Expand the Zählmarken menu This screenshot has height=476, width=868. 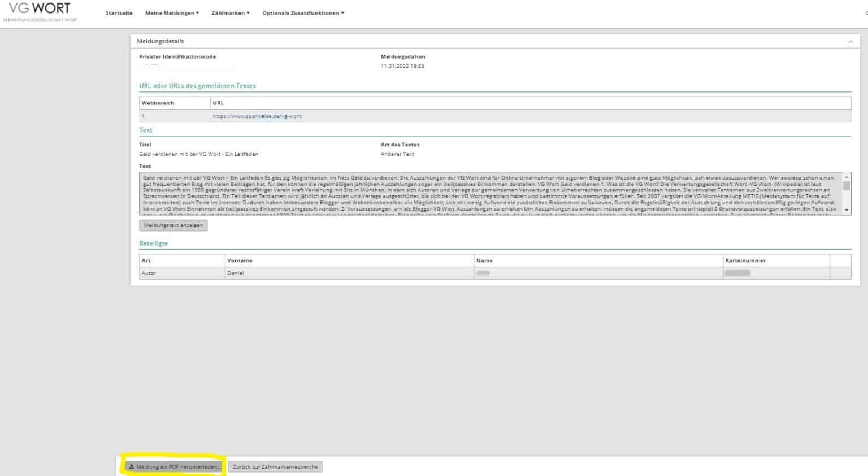231,13
